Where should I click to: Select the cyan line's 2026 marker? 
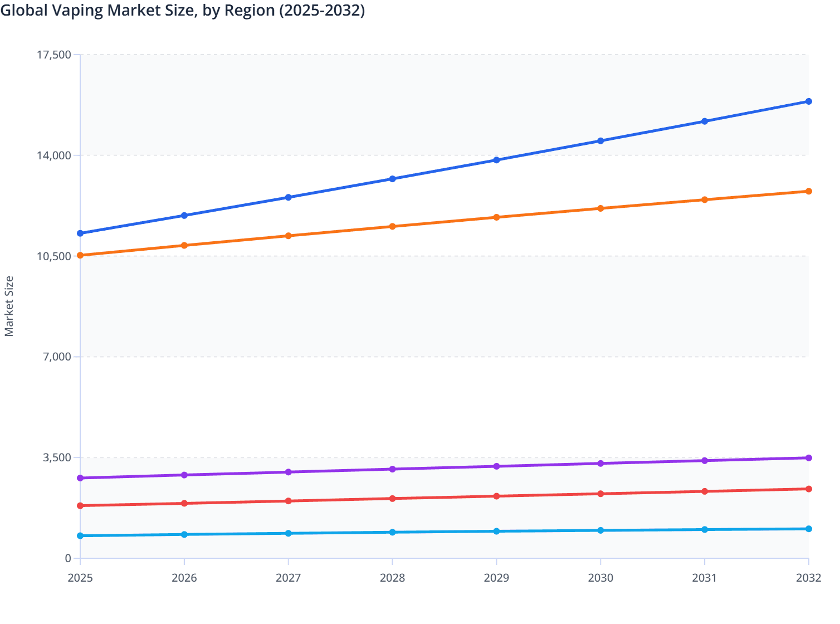184,534
